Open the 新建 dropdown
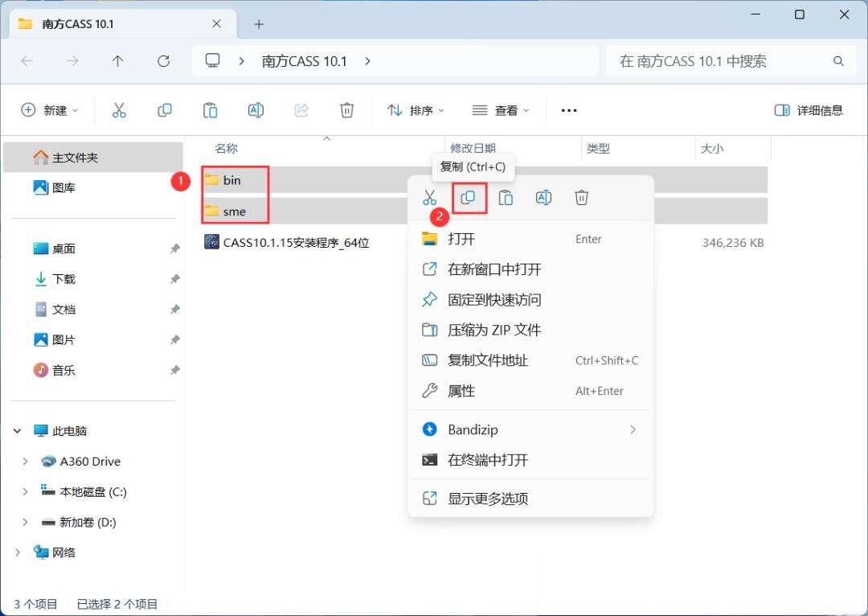 50,110
